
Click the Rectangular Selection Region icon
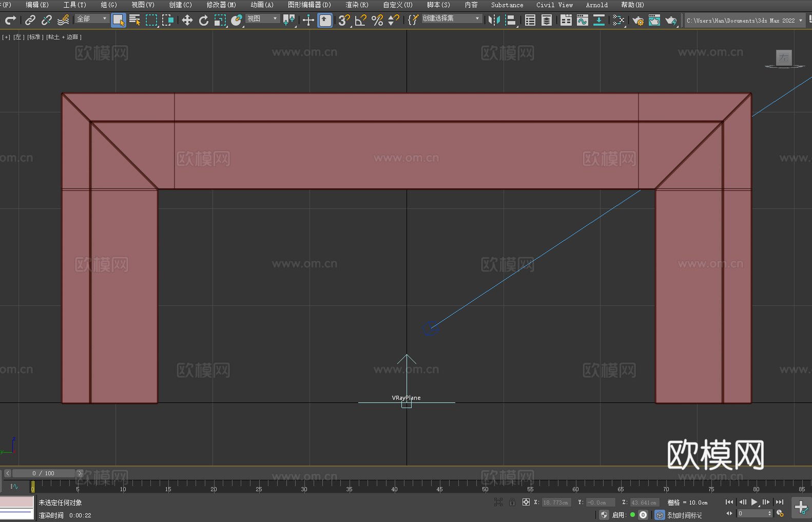point(151,20)
